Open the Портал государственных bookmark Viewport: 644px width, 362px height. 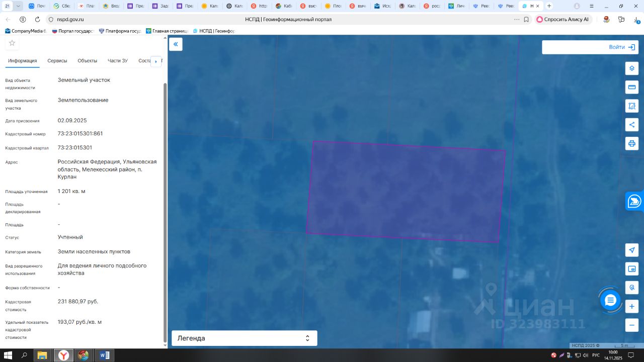click(x=73, y=31)
